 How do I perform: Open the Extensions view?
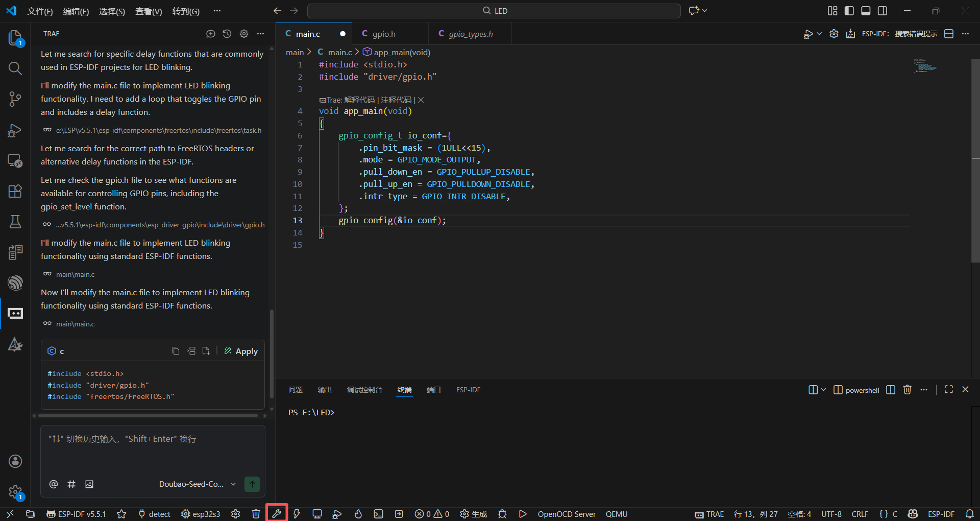click(x=15, y=191)
